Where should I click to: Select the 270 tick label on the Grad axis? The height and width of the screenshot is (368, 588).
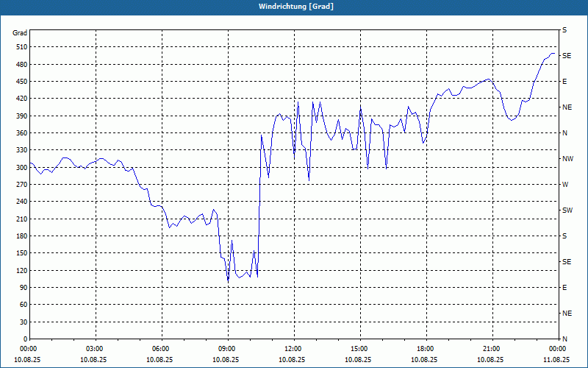coord(22,185)
